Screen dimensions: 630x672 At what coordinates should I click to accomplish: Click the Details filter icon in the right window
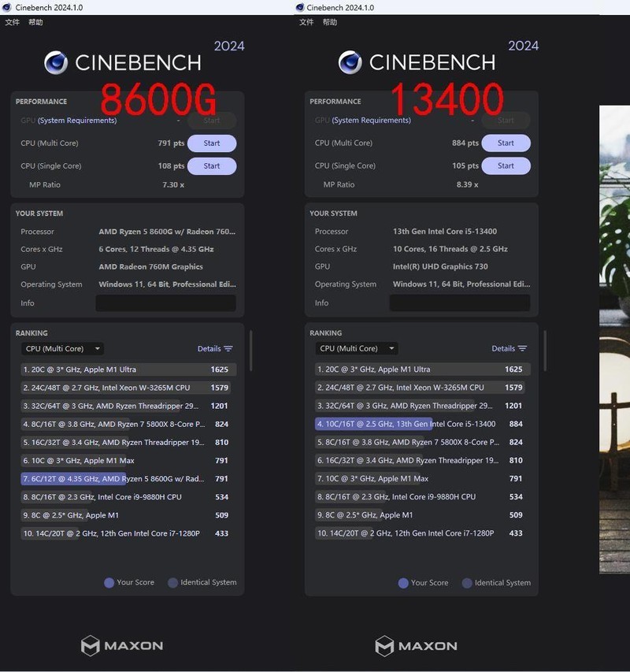522,348
